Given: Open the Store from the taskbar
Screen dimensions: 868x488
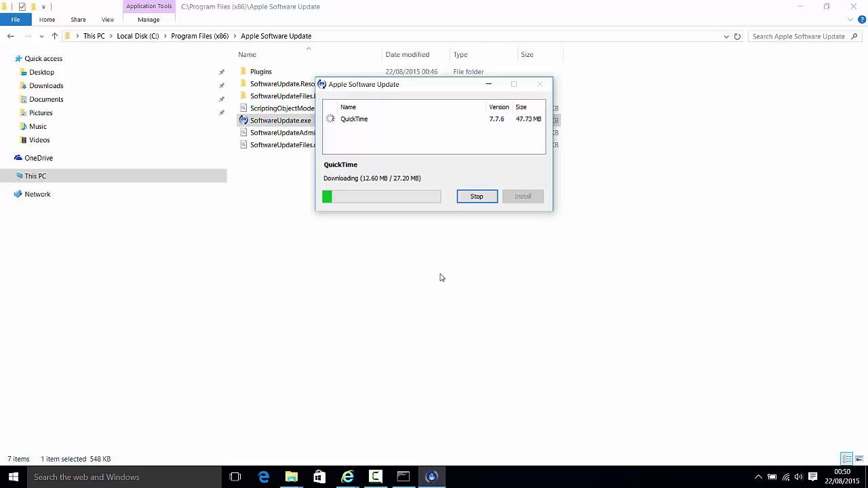Looking at the screenshot, I should (x=319, y=476).
